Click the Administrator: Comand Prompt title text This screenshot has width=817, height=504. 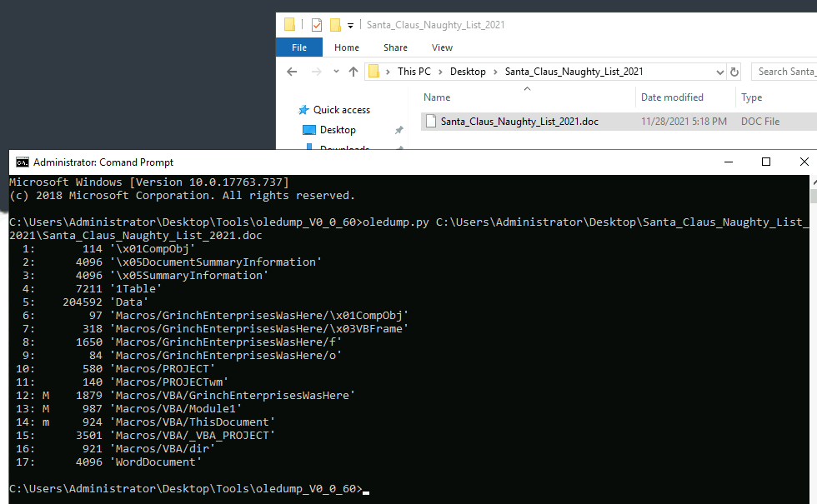[x=103, y=162]
